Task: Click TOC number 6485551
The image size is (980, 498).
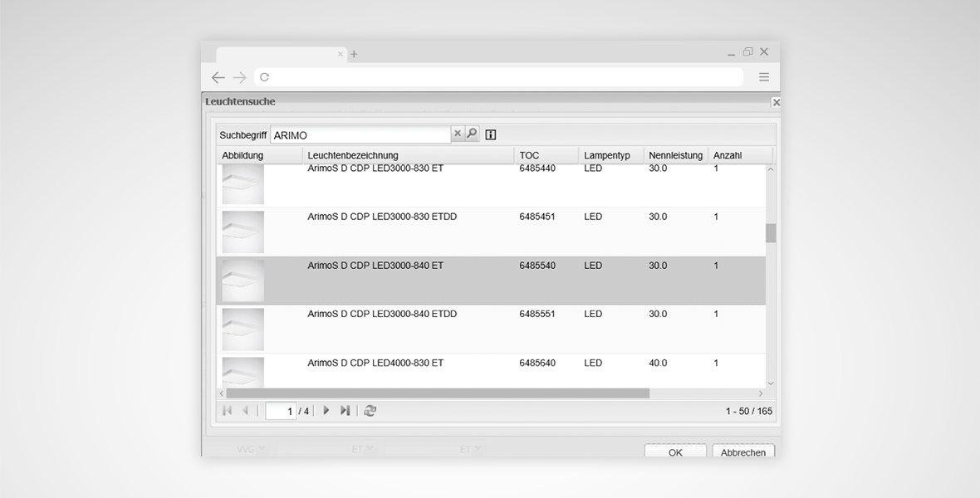Action: (x=537, y=315)
